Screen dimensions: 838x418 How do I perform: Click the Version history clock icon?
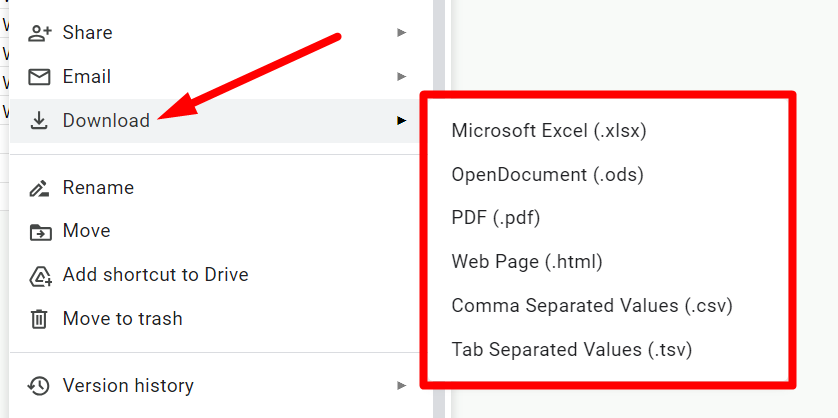tap(39, 386)
